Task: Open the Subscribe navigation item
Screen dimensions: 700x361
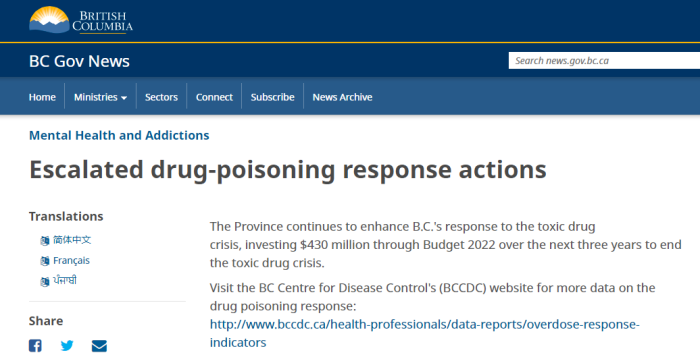Action: (x=272, y=97)
